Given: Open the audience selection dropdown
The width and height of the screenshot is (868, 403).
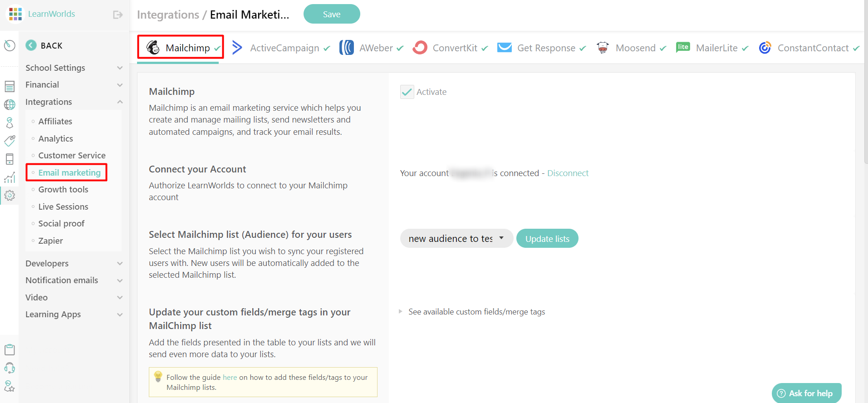Looking at the screenshot, I should (456, 238).
